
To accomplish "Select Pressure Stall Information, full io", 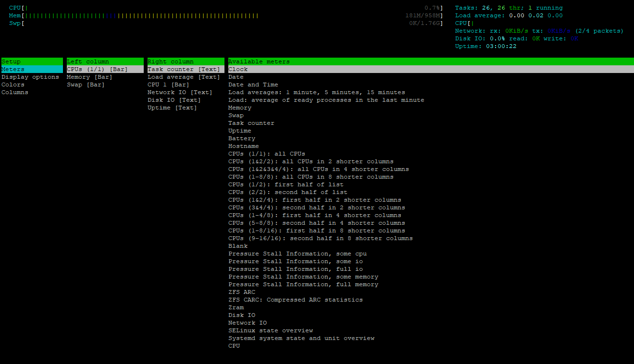I will (296, 269).
